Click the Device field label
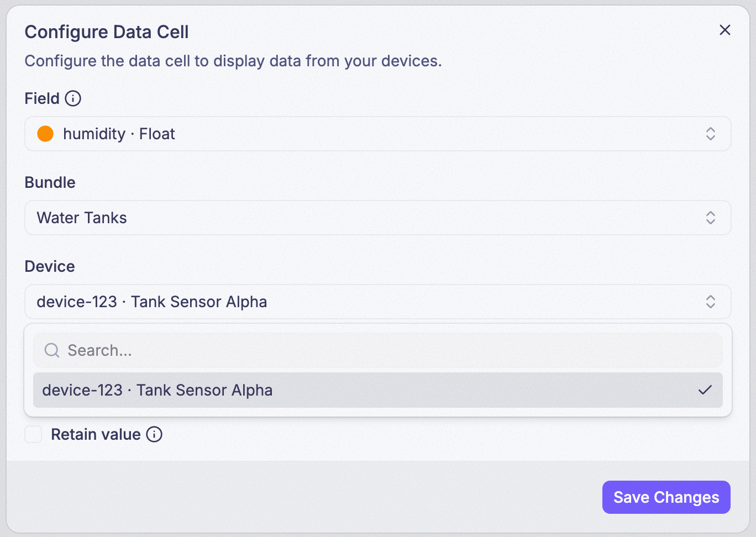This screenshot has height=537, width=756. pyautogui.click(x=50, y=266)
